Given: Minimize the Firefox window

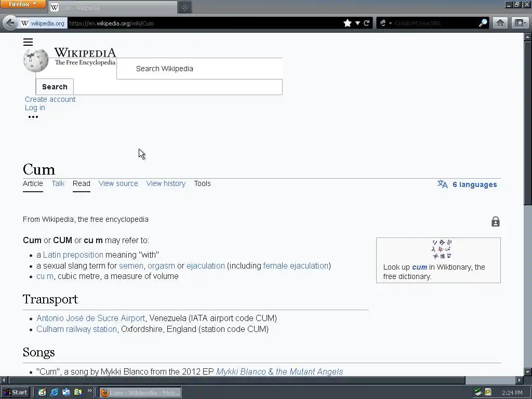Looking at the screenshot, I should [x=508, y=4].
